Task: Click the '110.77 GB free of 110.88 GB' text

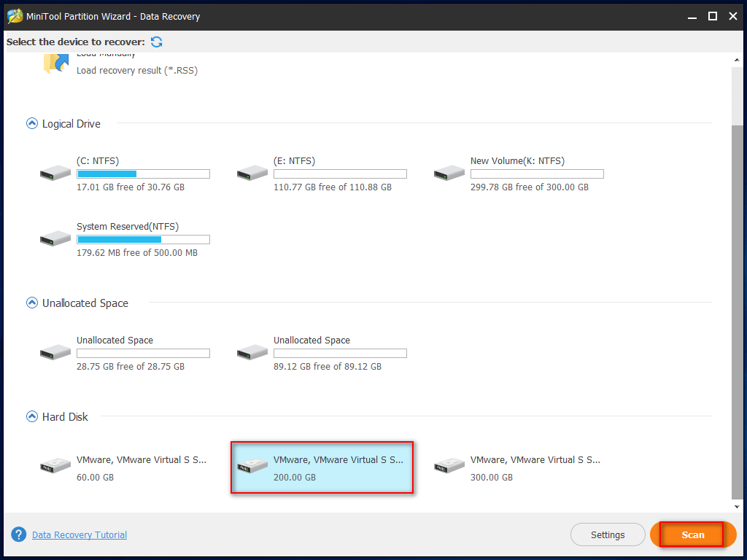Action: [333, 187]
